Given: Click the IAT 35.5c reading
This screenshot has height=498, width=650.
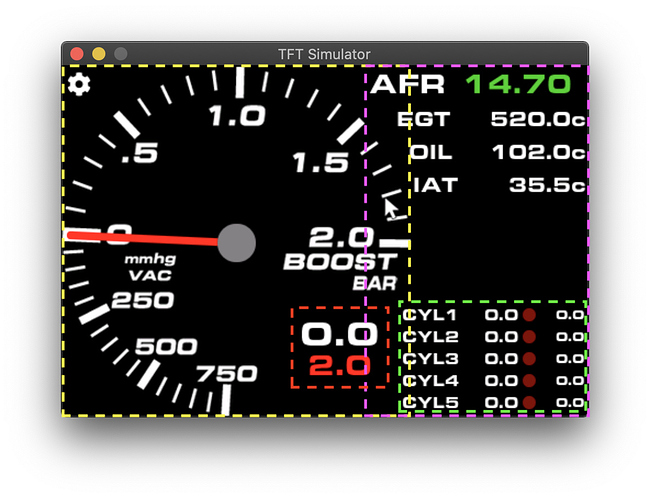Looking at the screenshot, I should coord(547,185).
